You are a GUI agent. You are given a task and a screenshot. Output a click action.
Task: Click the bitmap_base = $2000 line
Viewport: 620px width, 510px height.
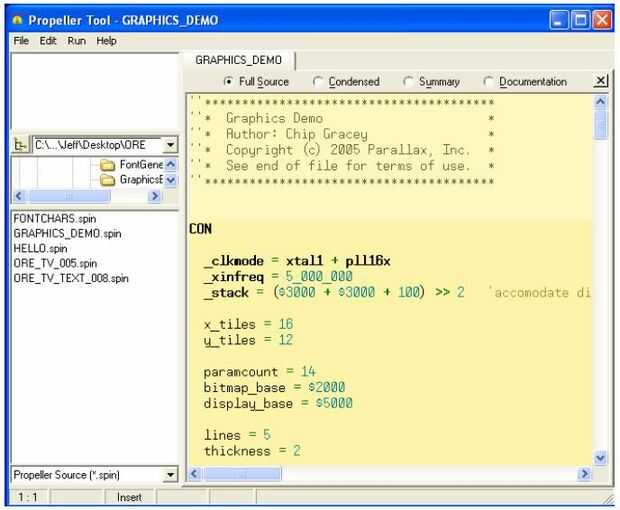point(274,387)
